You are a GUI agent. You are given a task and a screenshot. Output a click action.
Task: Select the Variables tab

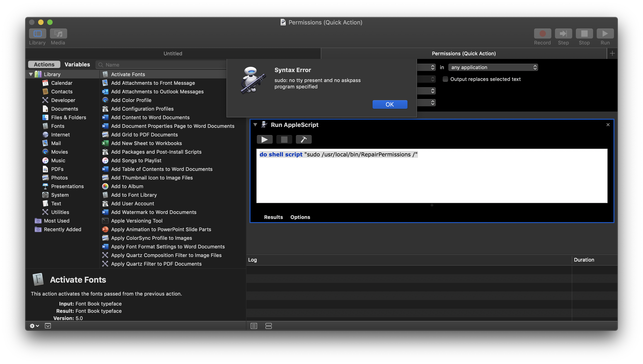pyautogui.click(x=77, y=64)
